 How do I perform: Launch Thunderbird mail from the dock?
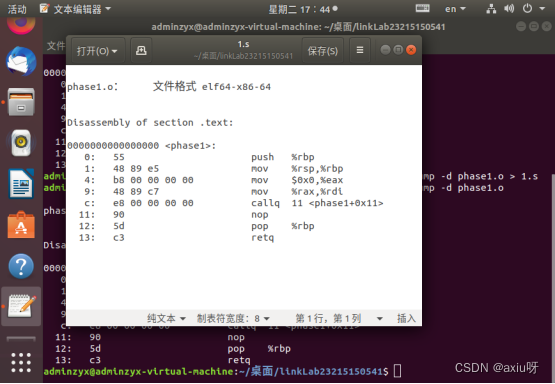click(x=21, y=61)
